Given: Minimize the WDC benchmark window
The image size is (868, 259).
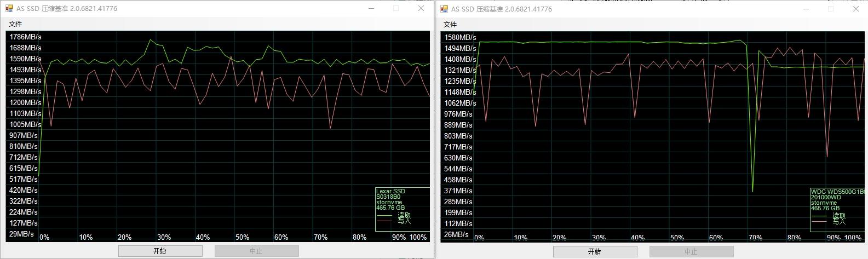Looking at the screenshot, I should (806, 9).
